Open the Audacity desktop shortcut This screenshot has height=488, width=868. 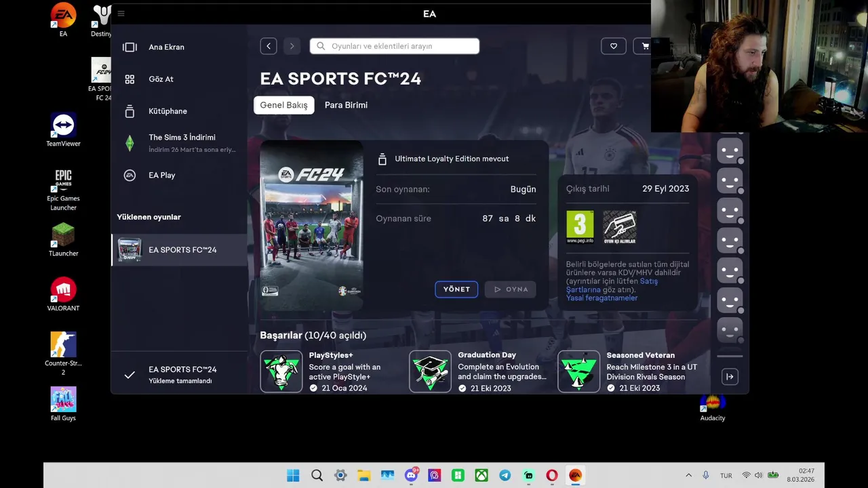point(713,407)
